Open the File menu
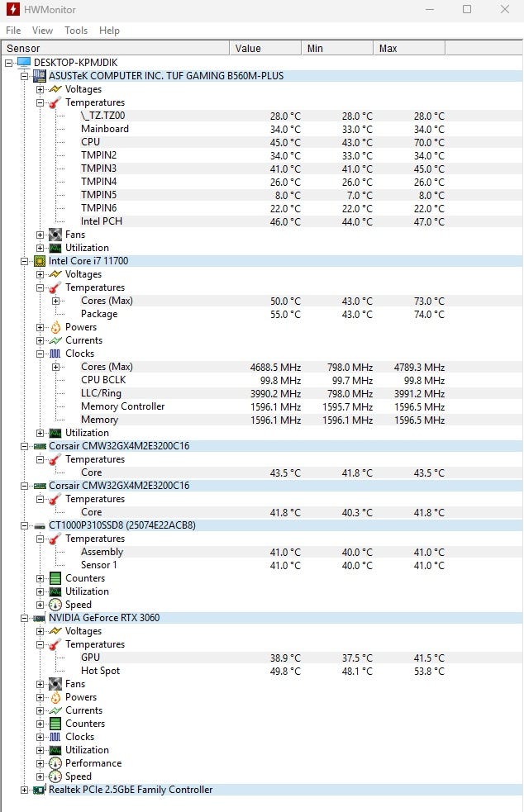Screen dimensions: 524x812 click(13, 31)
